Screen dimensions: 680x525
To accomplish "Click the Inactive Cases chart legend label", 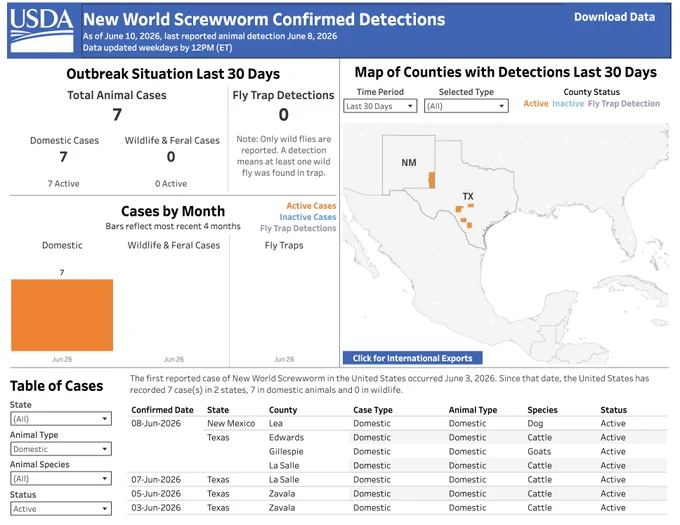I will click(x=307, y=217).
